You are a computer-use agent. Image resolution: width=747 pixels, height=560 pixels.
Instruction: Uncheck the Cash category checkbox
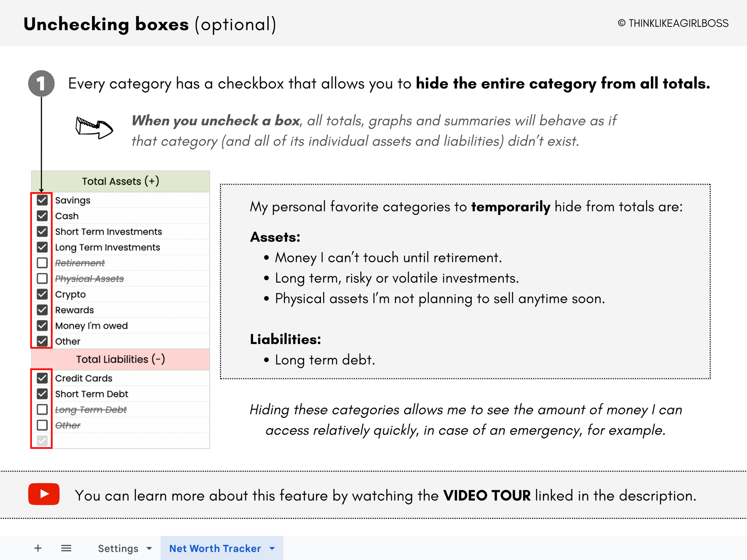(x=42, y=216)
